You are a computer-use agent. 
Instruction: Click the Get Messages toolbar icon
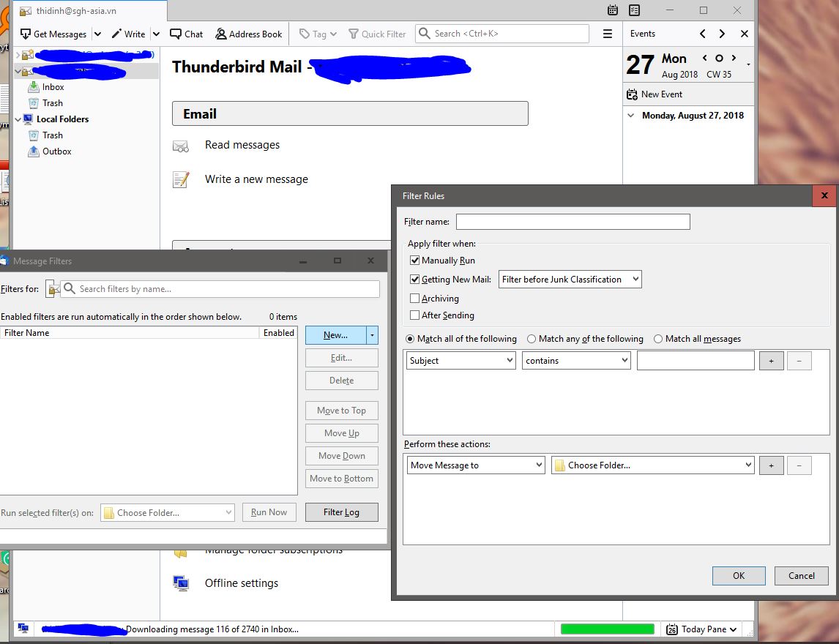pyautogui.click(x=25, y=34)
